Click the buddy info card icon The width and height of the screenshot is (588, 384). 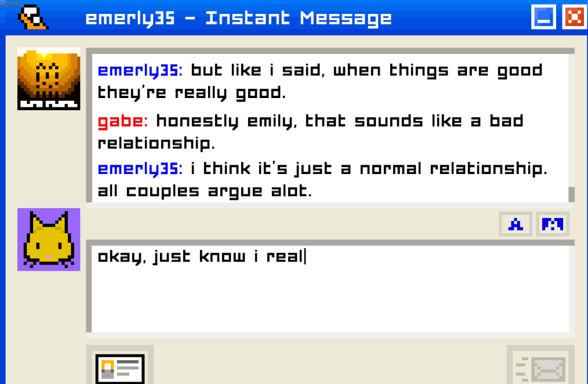120,368
